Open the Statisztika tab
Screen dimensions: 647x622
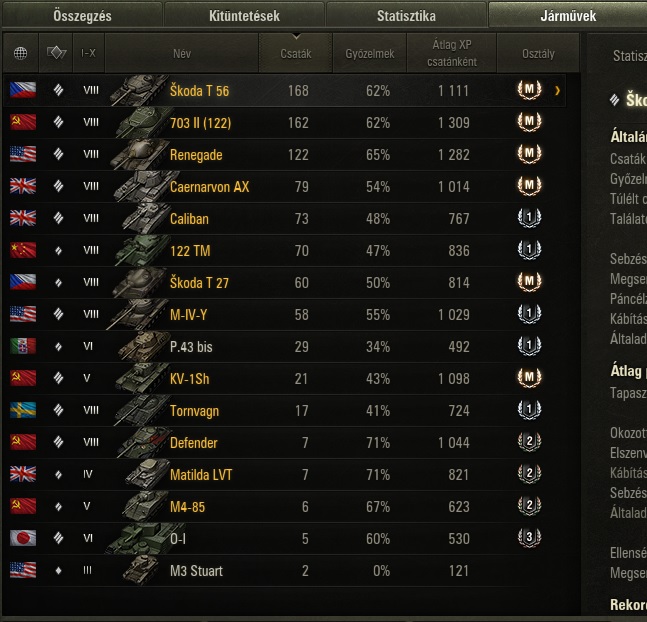(406, 16)
